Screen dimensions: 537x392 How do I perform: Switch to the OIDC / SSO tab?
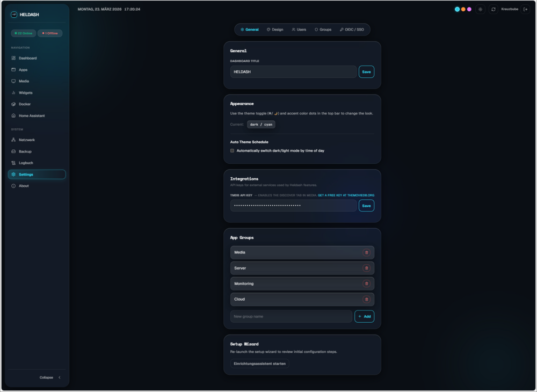pyautogui.click(x=352, y=30)
